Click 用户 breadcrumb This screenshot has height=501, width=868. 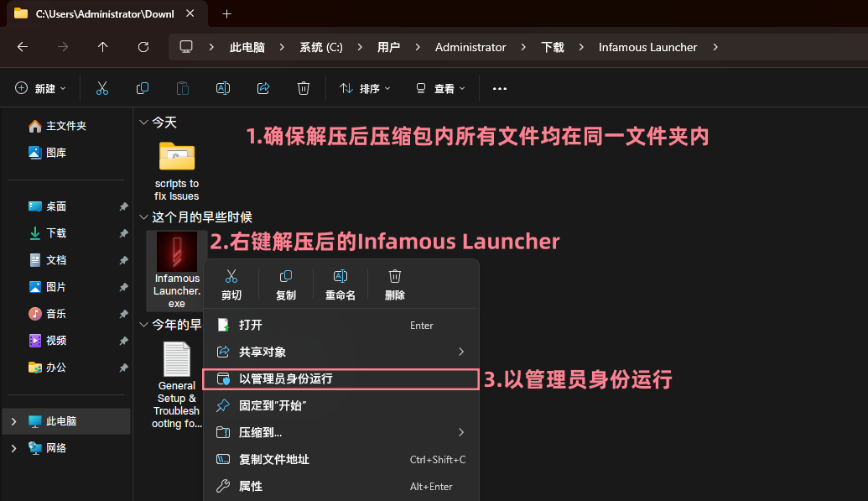[x=388, y=47]
